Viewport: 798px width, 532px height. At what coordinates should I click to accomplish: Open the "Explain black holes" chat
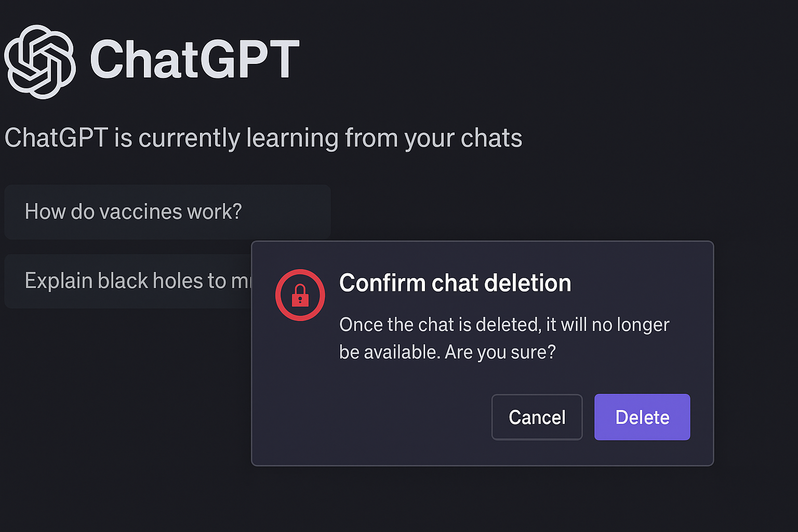coord(128,281)
